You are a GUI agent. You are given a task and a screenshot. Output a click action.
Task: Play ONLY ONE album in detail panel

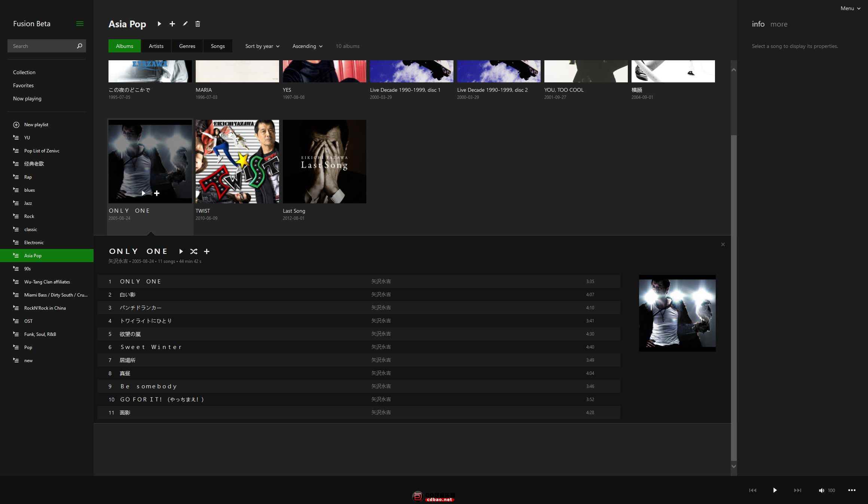coord(181,251)
